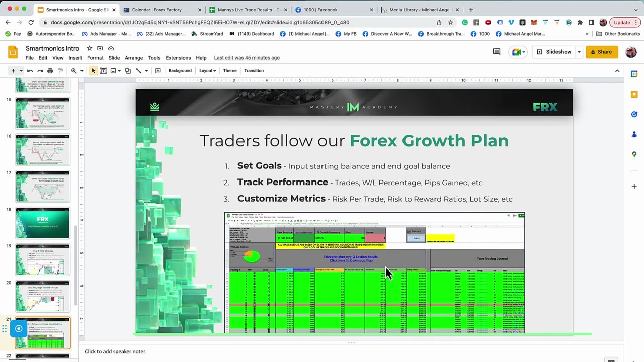Image resolution: width=644 pixels, height=362 pixels.
Task: Click the speaker notes field
Action: point(352,351)
